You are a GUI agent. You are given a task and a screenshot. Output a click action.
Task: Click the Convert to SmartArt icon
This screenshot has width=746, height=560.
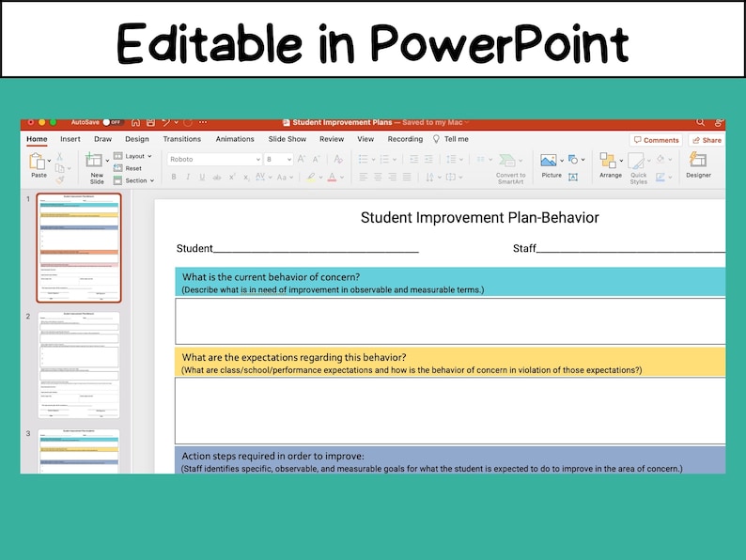507,161
